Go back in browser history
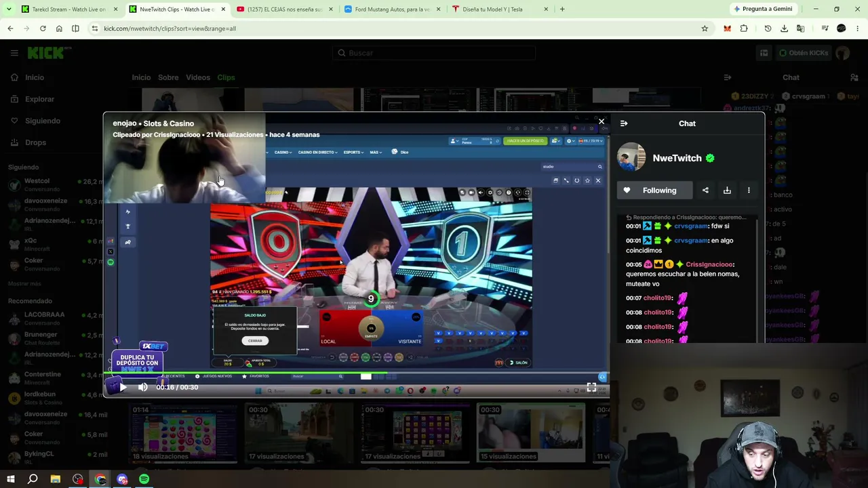 point(10,28)
